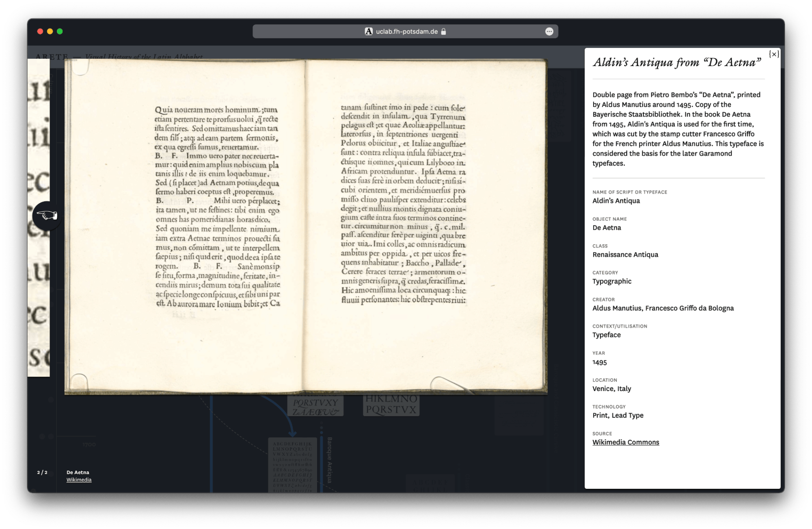Select the value 'Renaissance Antiqua' under Class

click(x=625, y=254)
